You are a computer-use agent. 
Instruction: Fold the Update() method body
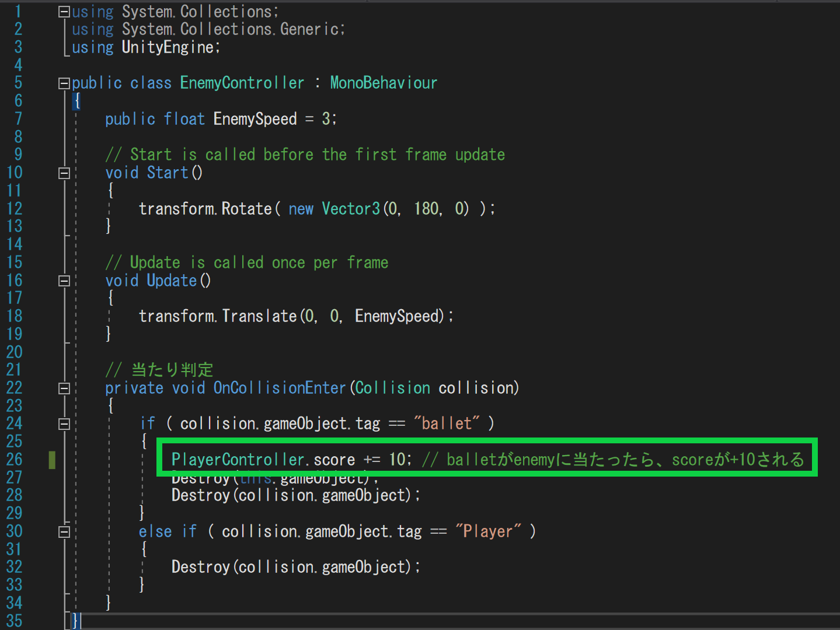click(64, 281)
